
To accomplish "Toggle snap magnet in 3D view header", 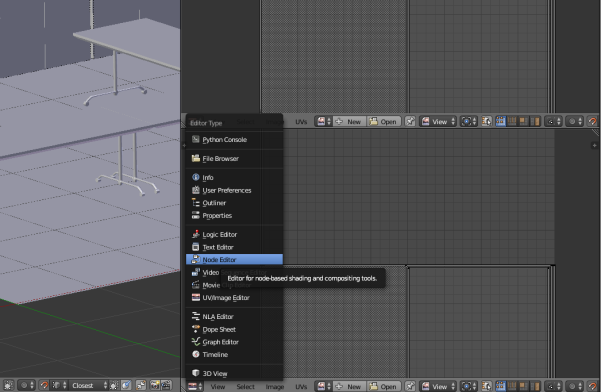I will 44,385.
